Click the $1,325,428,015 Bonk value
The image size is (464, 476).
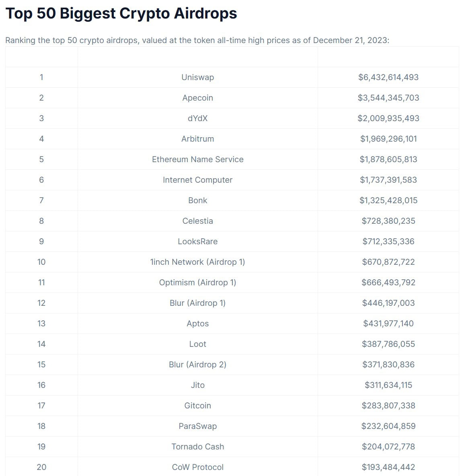pos(388,200)
